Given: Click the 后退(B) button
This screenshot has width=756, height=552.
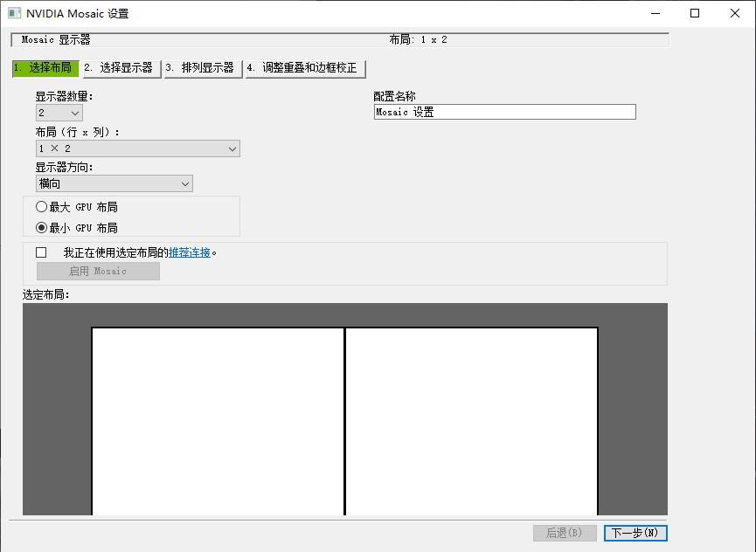Looking at the screenshot, I should click(565, 533).
